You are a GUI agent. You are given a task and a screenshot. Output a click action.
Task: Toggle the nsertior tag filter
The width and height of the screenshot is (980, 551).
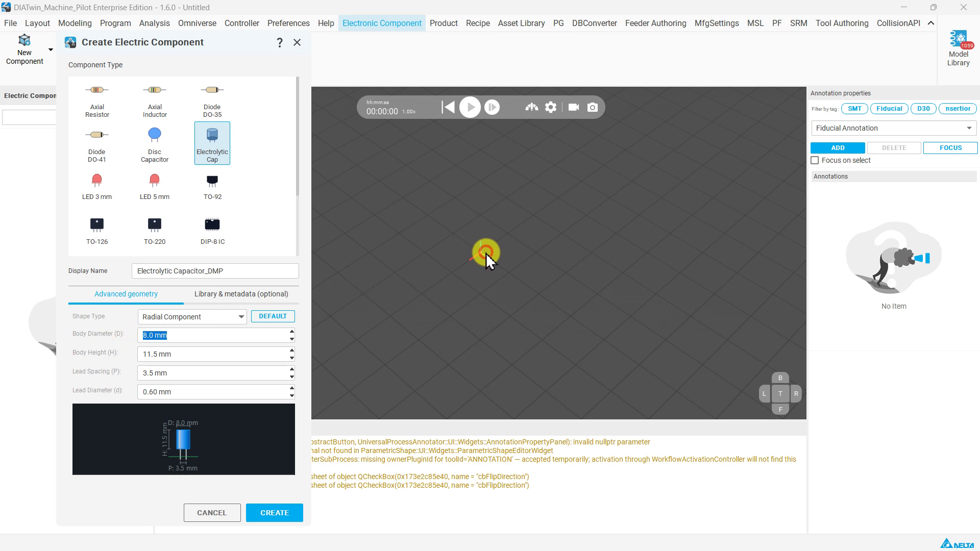click(958, 109)
